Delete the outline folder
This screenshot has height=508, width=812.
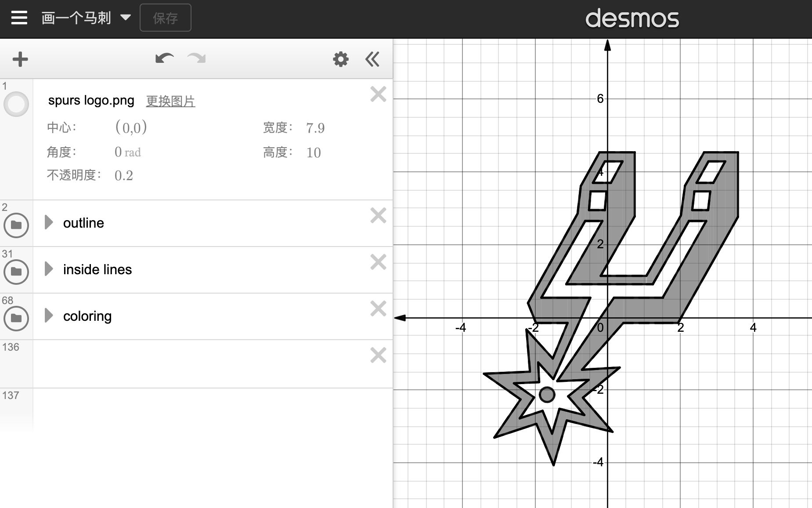378,215
